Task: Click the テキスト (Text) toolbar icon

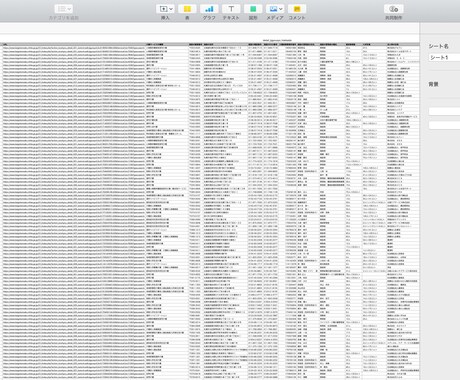Action: (231, 9)
